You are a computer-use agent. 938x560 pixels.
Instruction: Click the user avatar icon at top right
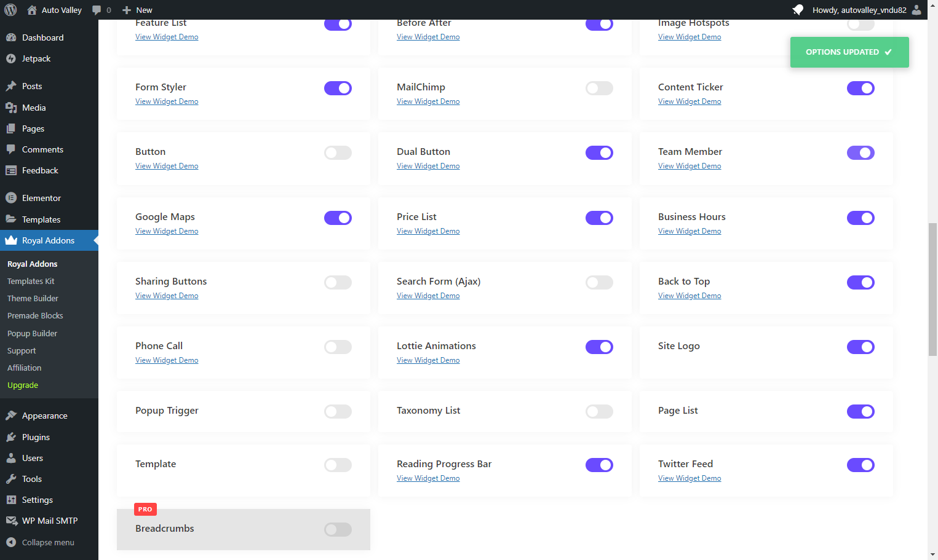(x=916, y=10)
